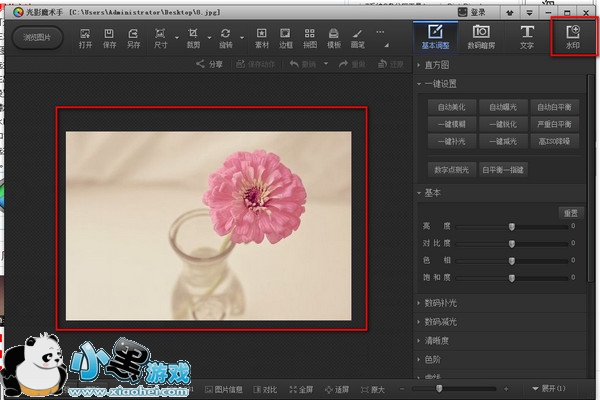Open the 边框 (Border) tool
The height and width of the screenshot is (400, 600).
click(x=286, y=37)
